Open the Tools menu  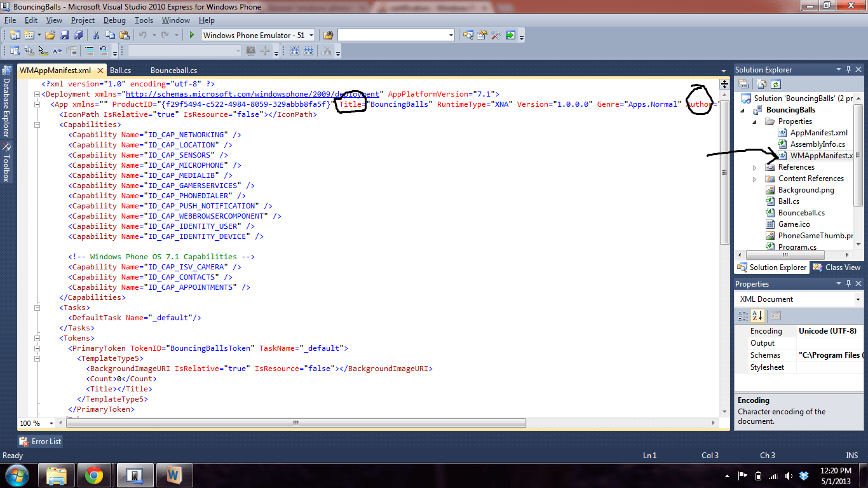point(144,20)
